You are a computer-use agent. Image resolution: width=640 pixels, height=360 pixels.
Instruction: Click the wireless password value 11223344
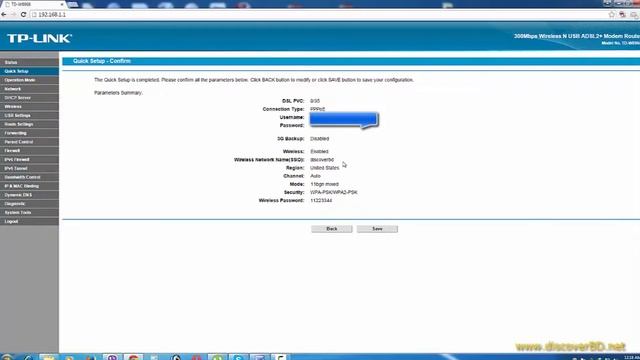coord(321,200)
